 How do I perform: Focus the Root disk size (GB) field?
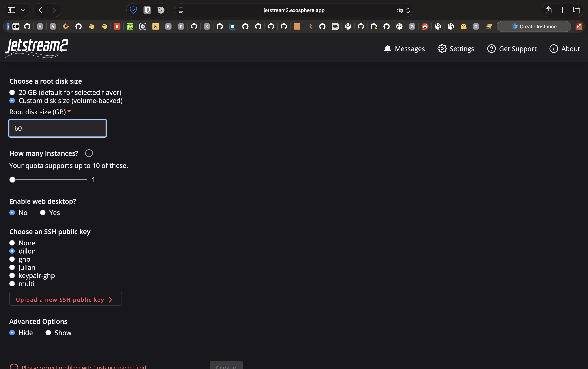tap(58, 128)
